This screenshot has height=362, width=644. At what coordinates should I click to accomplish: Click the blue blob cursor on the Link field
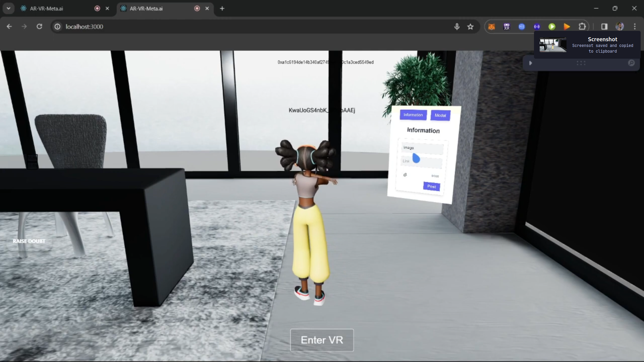(x=417, y=159)
